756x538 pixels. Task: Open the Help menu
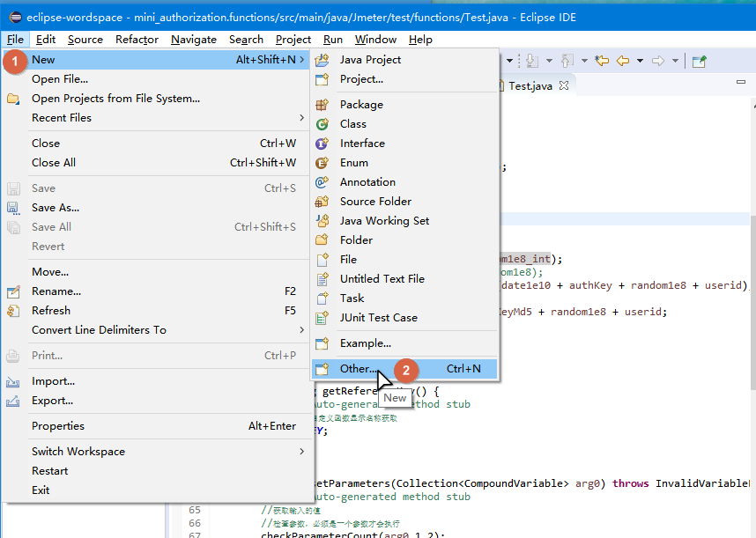(x=420, y=40)
